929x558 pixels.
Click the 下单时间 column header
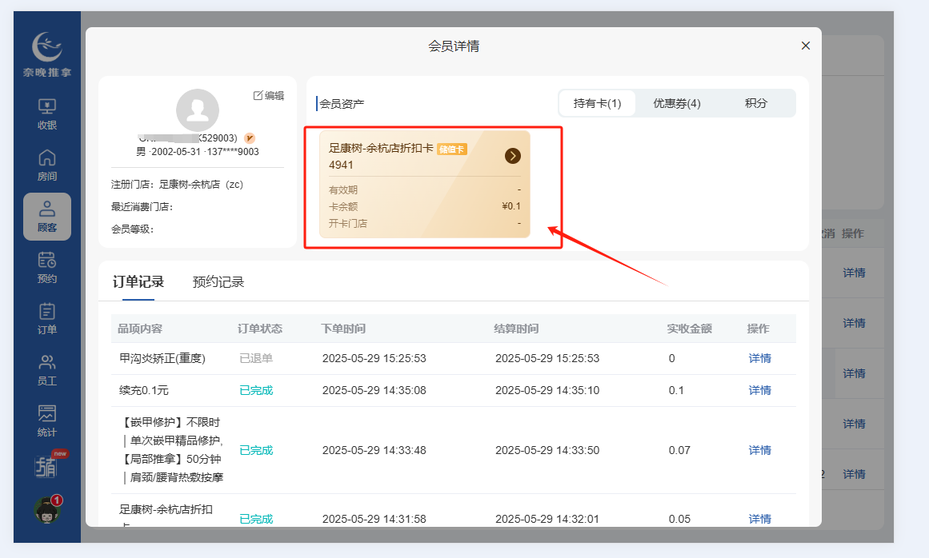pyautogui.click(x=343, y=329)
